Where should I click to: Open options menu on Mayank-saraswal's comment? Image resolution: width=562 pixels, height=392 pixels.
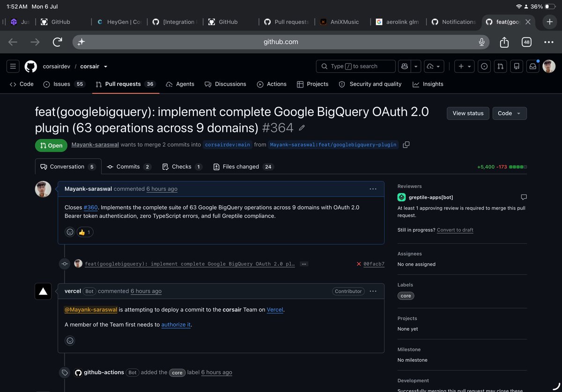373,189
